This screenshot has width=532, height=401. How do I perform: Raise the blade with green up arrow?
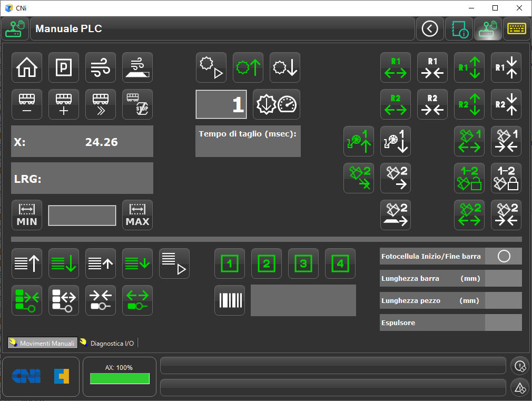(248, 67)
